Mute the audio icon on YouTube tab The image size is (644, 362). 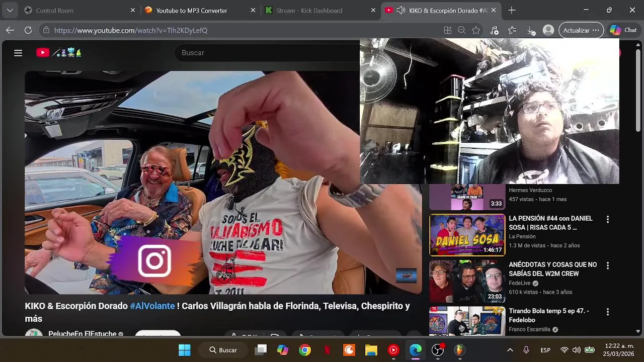tap(400, 10)
